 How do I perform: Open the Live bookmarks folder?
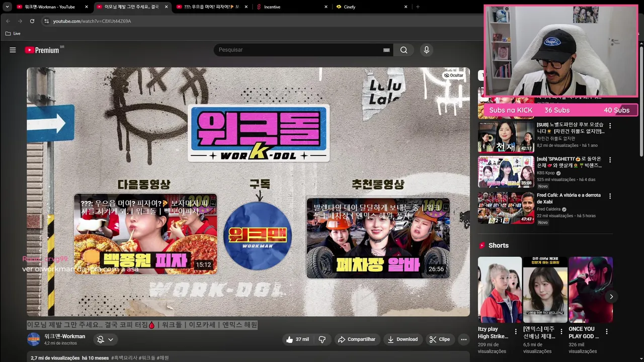coord(13,34)
